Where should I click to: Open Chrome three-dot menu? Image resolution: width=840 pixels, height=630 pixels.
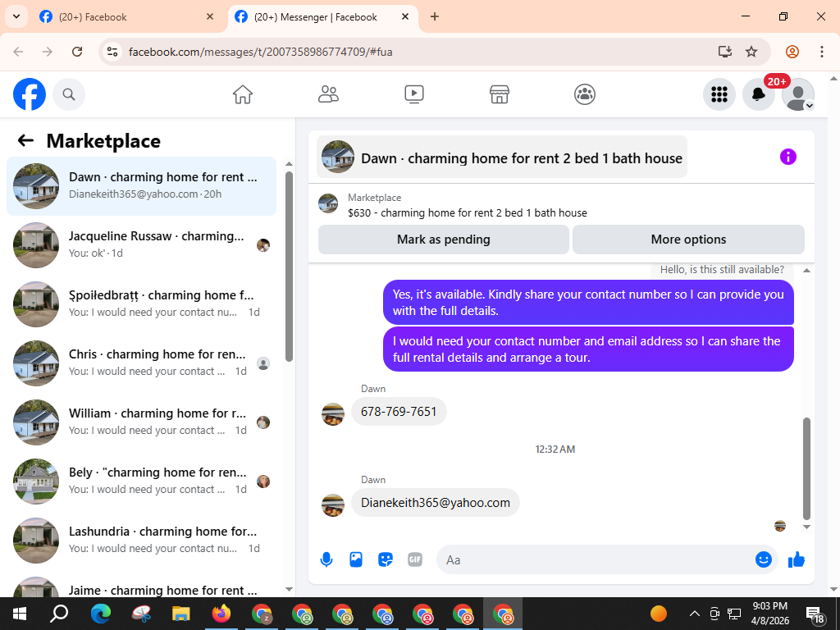tap(822, 52)
